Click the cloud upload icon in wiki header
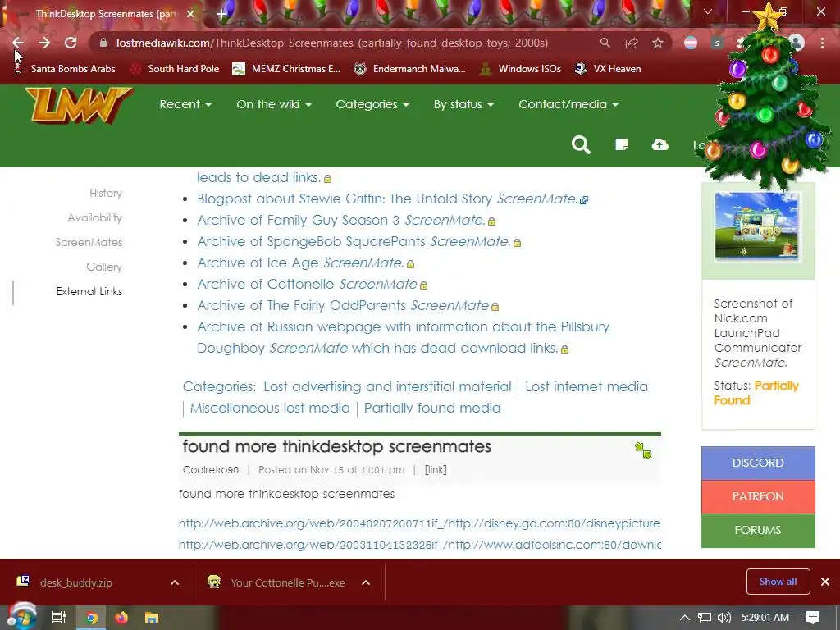 click(660, 144)
